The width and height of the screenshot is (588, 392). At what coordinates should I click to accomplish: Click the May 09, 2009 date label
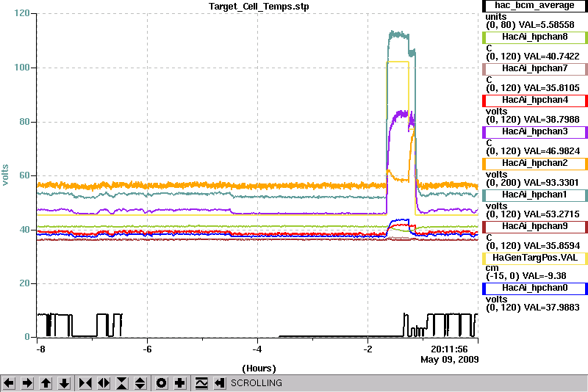point(450,360)
